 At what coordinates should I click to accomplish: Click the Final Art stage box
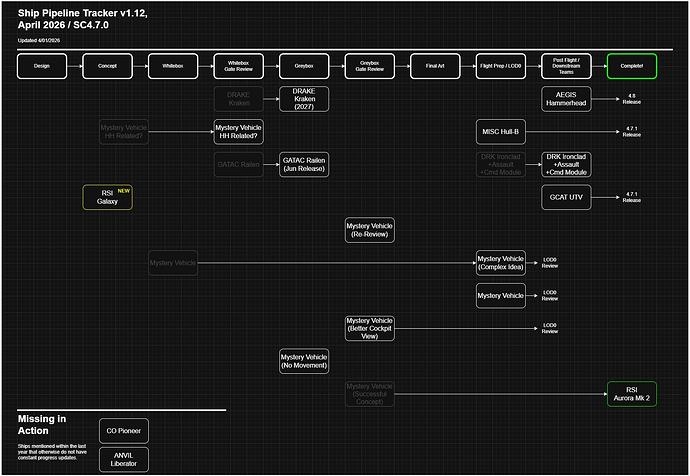(x=435, y=66)
